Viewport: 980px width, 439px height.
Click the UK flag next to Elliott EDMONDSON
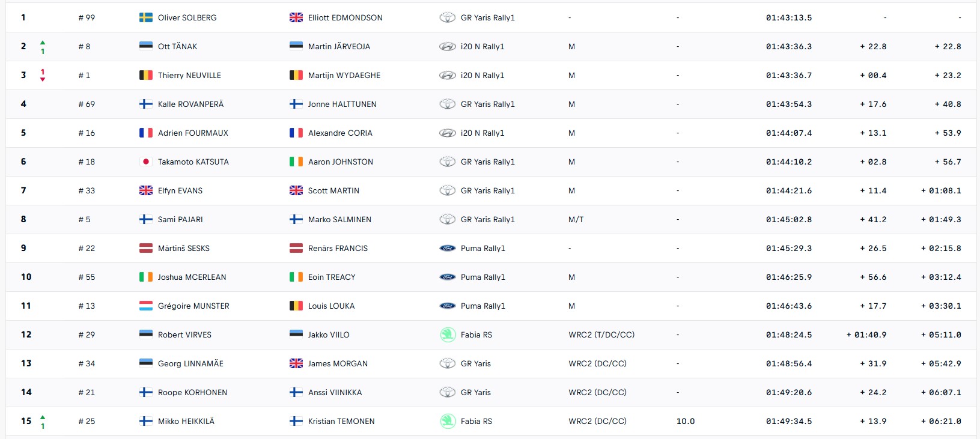[x=296, y=17]
